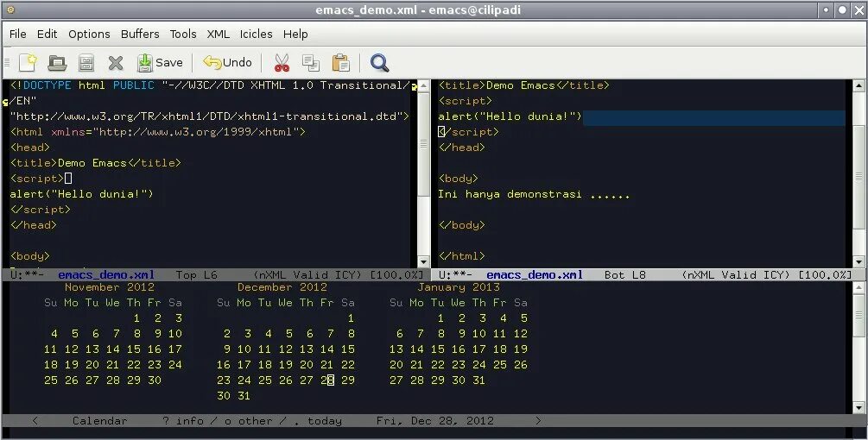Open the Tools menu
868x440 pixels.
click(x=183, y=34)
